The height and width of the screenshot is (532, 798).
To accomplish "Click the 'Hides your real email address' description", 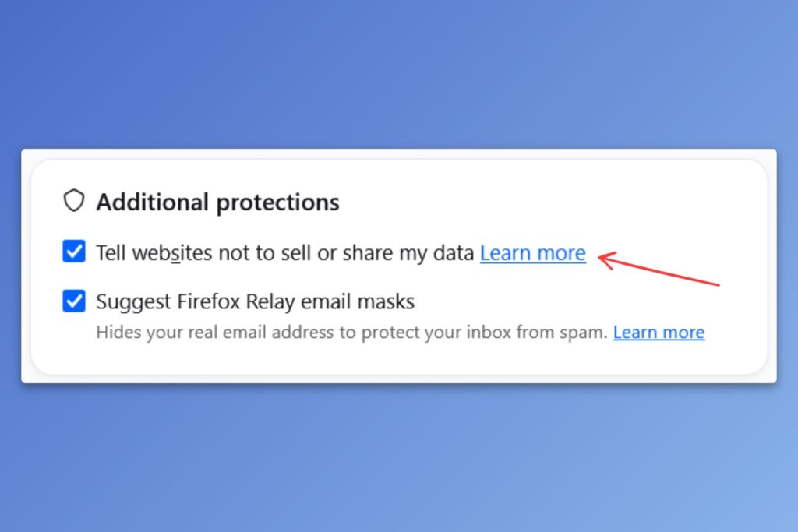I will pyautogui.click(x=351, y=332).
